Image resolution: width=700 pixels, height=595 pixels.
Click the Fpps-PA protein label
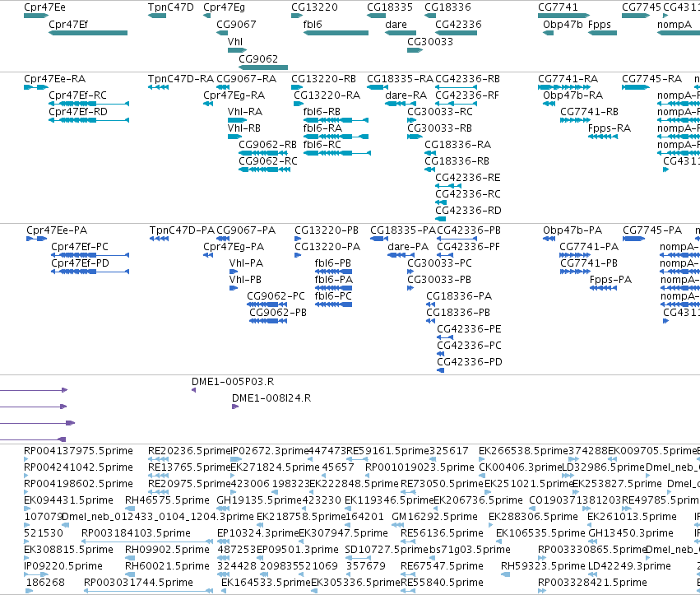(x=610, y=280)
